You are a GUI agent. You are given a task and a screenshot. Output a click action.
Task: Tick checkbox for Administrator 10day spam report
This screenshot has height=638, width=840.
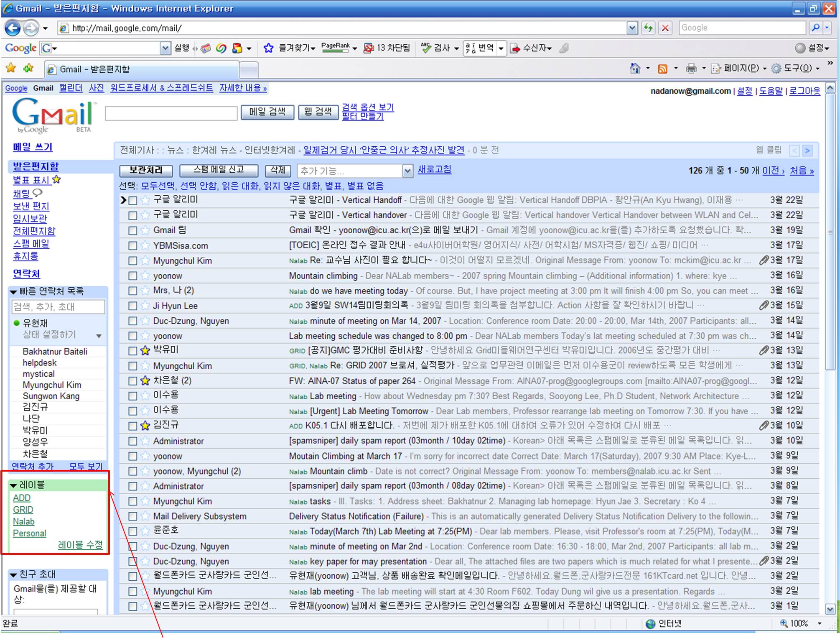[x=132, y=441]
